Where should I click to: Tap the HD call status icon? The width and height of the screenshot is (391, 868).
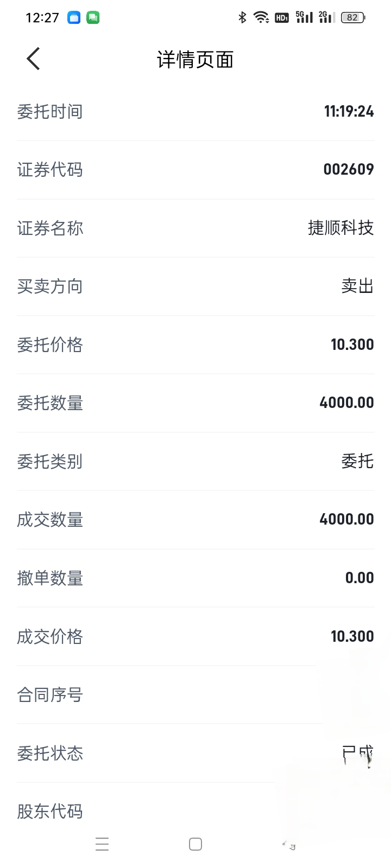tap(281, 17)
